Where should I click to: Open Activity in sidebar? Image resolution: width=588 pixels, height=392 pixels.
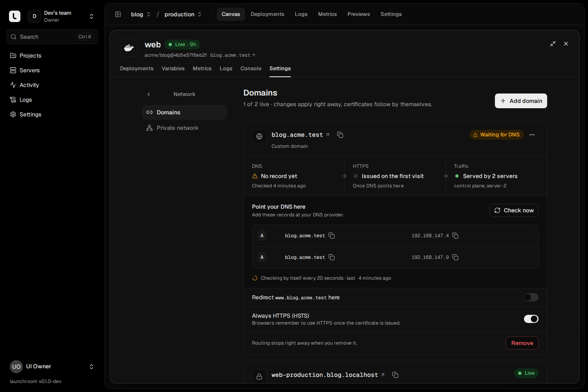tap(52, 85)
